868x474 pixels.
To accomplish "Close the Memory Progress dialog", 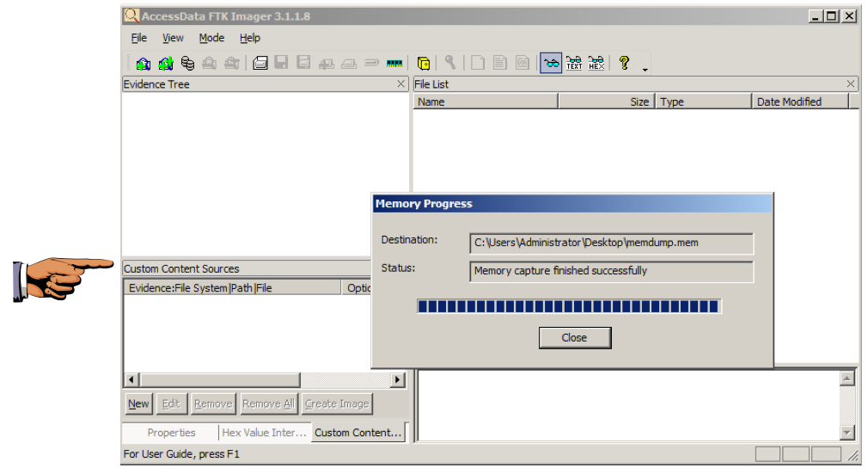I will [x=575, y=337].
